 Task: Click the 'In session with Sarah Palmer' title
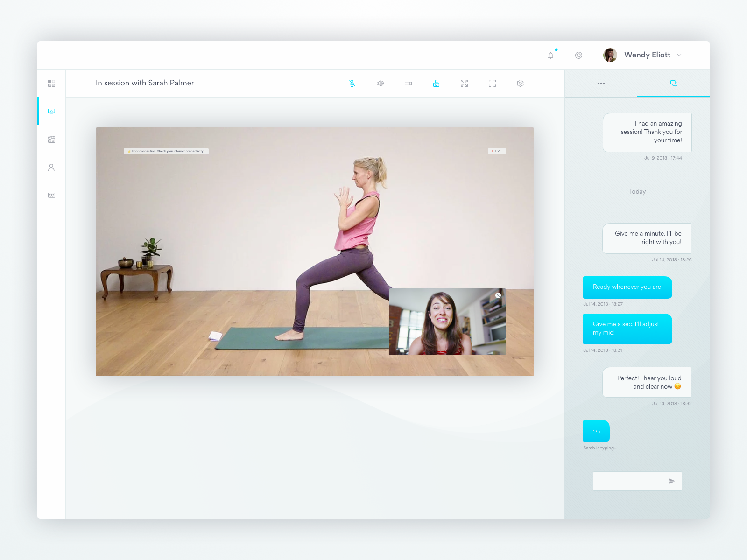145,83
